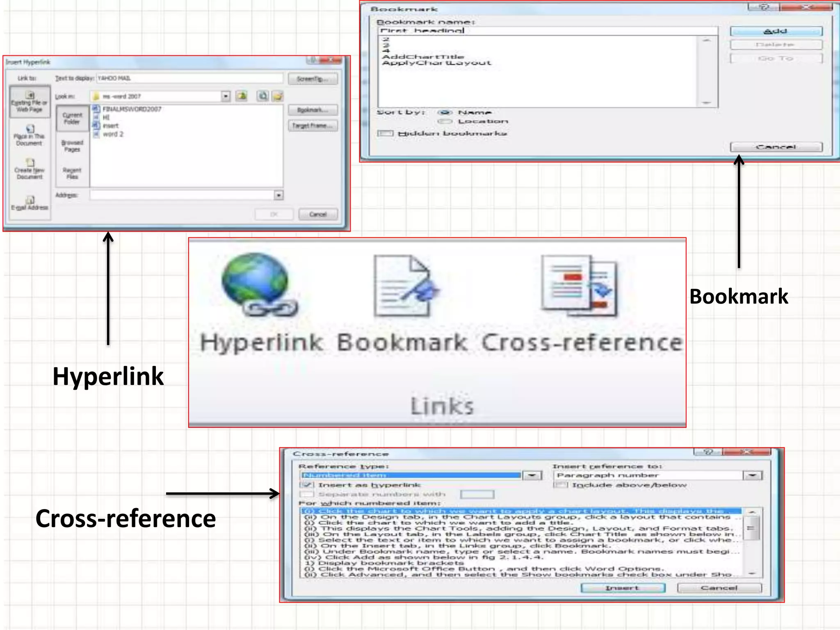This screenshot has width=840, height=630.
Task: Click the Browse for File folder icon
Action: 278,96
